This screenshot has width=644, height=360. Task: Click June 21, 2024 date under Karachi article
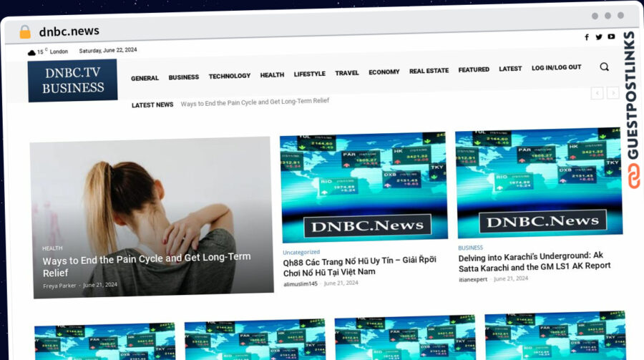coord(511,278)
